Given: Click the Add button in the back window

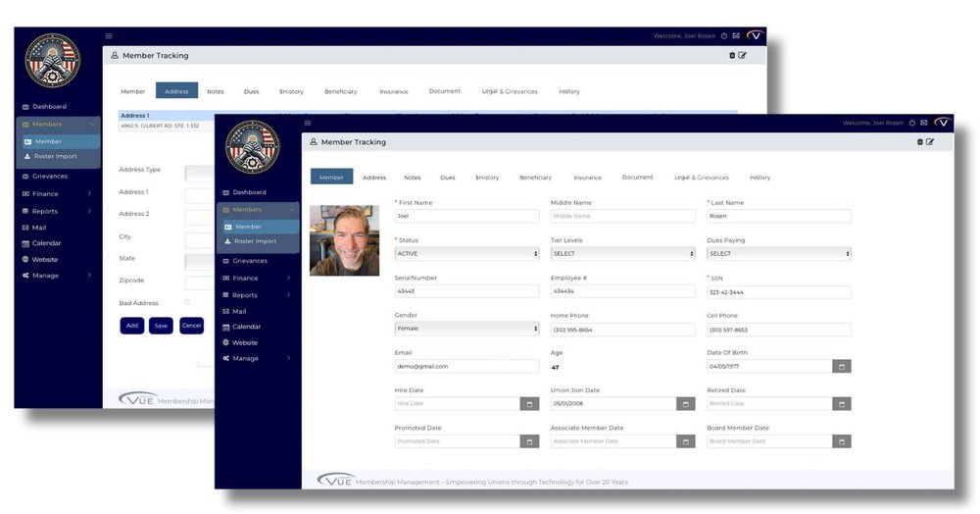Looking at the screenshot, I should point(132,326).
